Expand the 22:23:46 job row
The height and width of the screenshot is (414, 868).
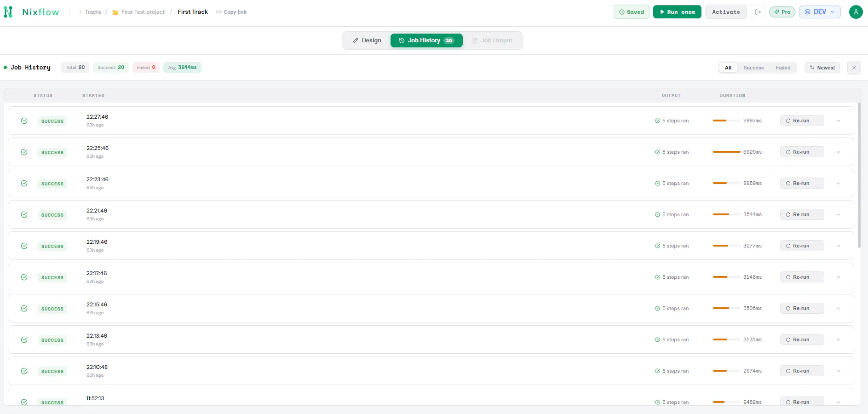838,184
